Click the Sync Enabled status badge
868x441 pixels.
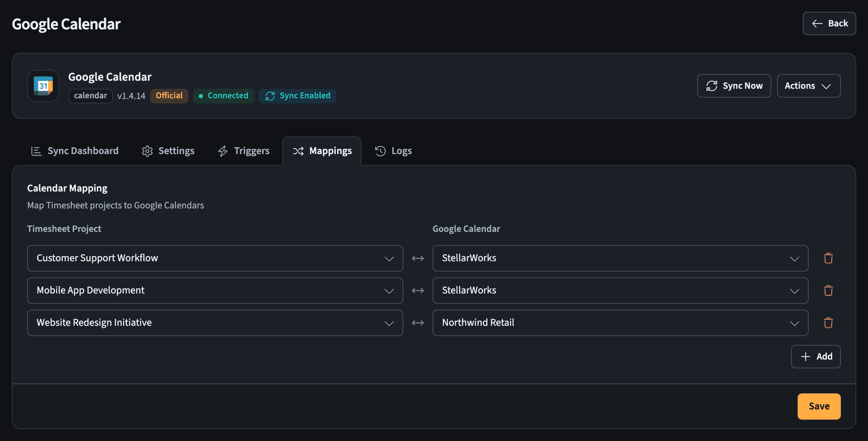point(297,96)
